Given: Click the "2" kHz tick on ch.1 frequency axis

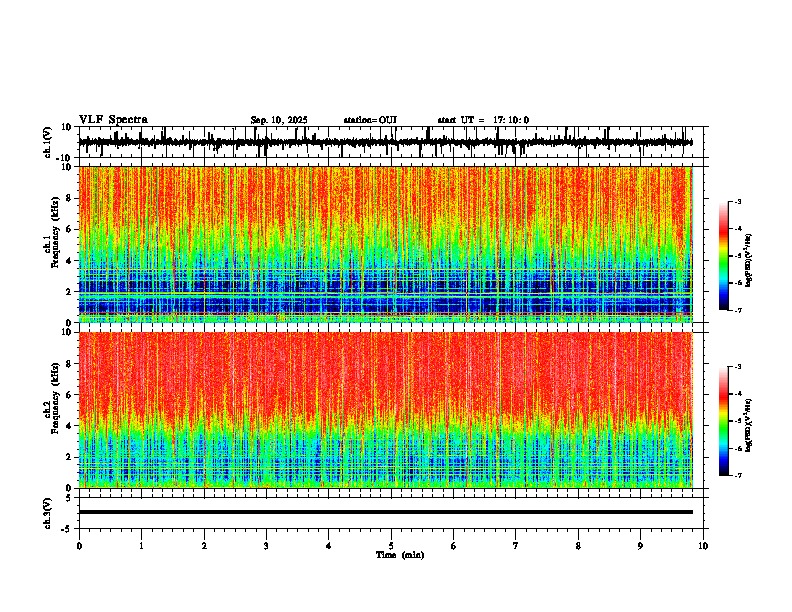Looking at the screenshot, I should click(70, 291).
